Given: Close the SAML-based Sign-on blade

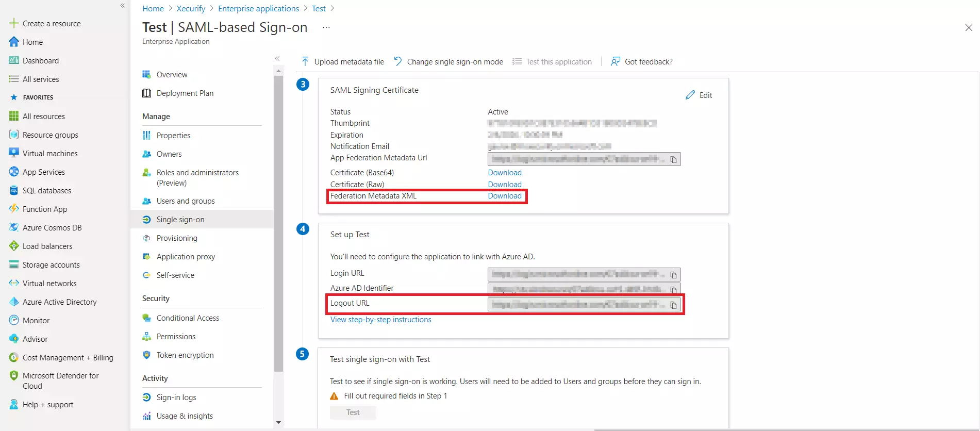Looking at the screenshot, I should tap(969, 28).
